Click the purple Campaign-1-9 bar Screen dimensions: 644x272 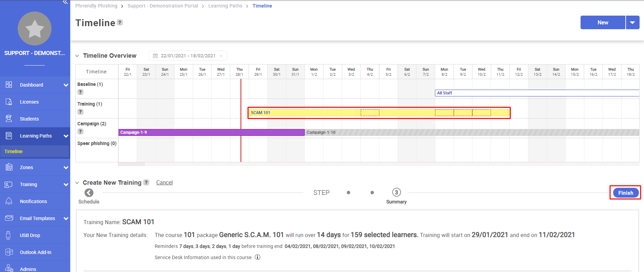click(211, 132)
